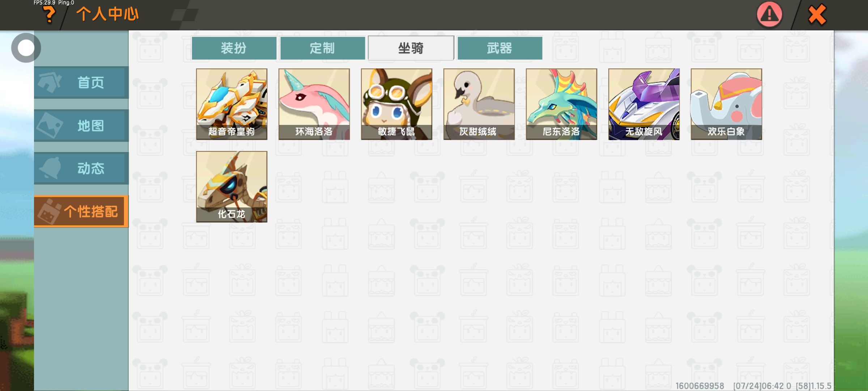Choose the 欢乐白象 elephant mount
The image size is (868, 391).
point(727,104)
